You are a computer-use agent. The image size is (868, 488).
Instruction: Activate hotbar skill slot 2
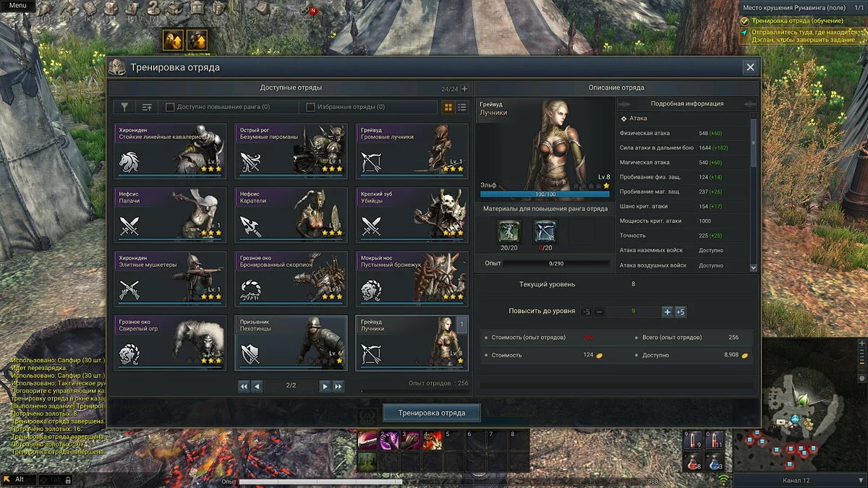(389, 440)
